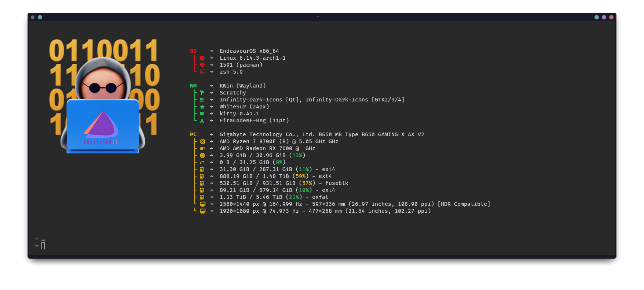Screen dimensions: 644x290
Task: Click the kitty 0.41.1 text
Action: click(x=239, y=114)
